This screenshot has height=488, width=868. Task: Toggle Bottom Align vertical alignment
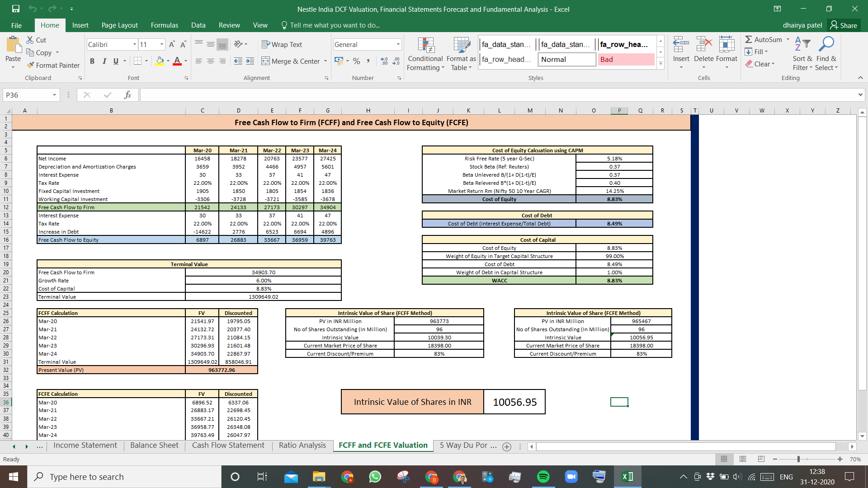tap(222, 44)
